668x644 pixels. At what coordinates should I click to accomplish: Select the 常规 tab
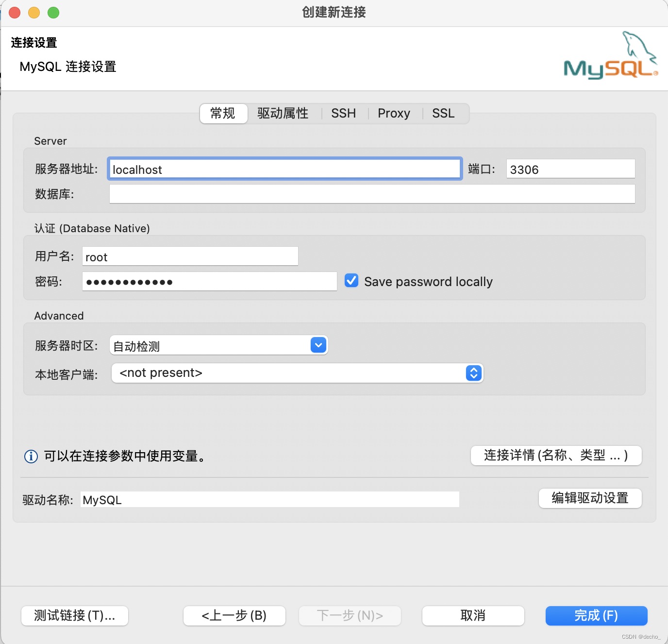click(x=223, y=113)
